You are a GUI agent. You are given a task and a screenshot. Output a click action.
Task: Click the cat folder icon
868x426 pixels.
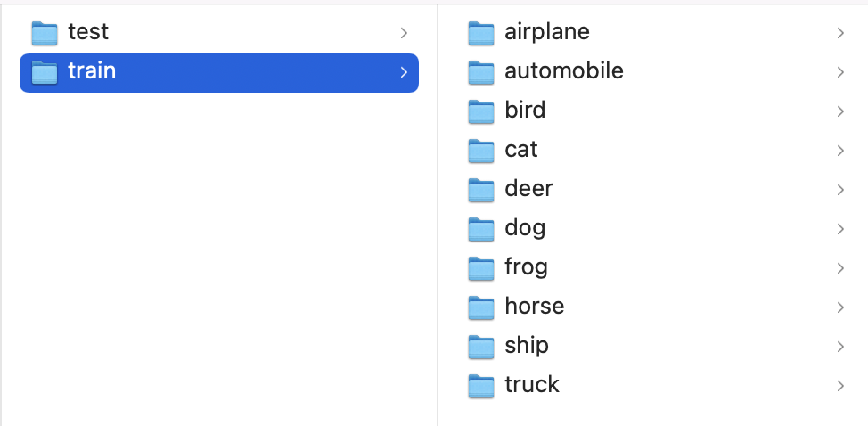(480, 151)
